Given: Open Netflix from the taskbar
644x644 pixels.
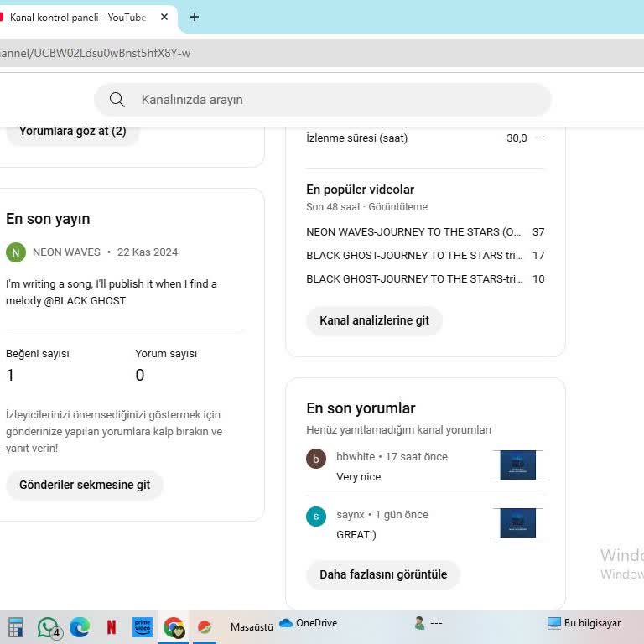Looking at the screenshot, I should (x=112, y=627).
